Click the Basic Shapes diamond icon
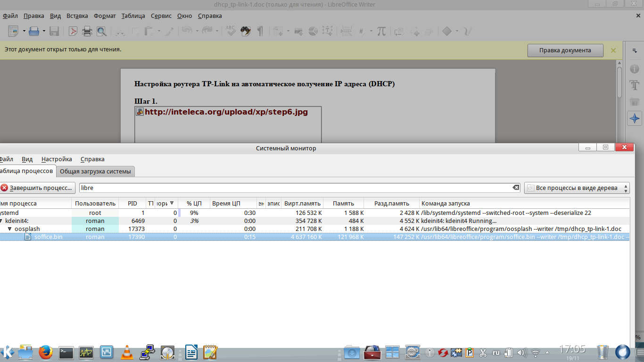The image size is (644, 362). coord(447,31)
